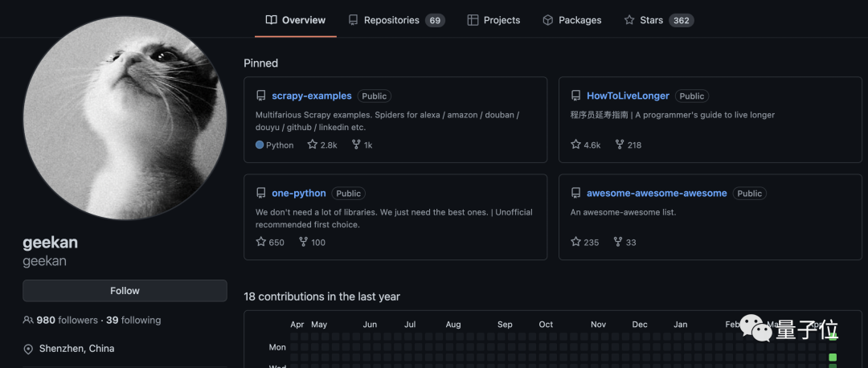
Task: Open the HowToLiveLonger repository link
Action: click(x=628, y=96)
